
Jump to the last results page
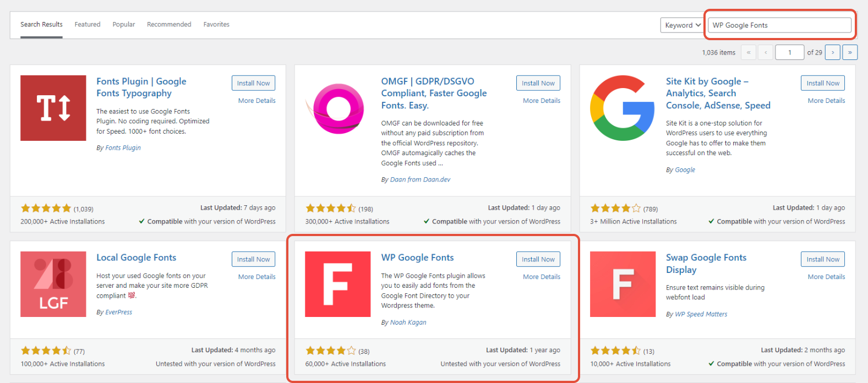850,52
